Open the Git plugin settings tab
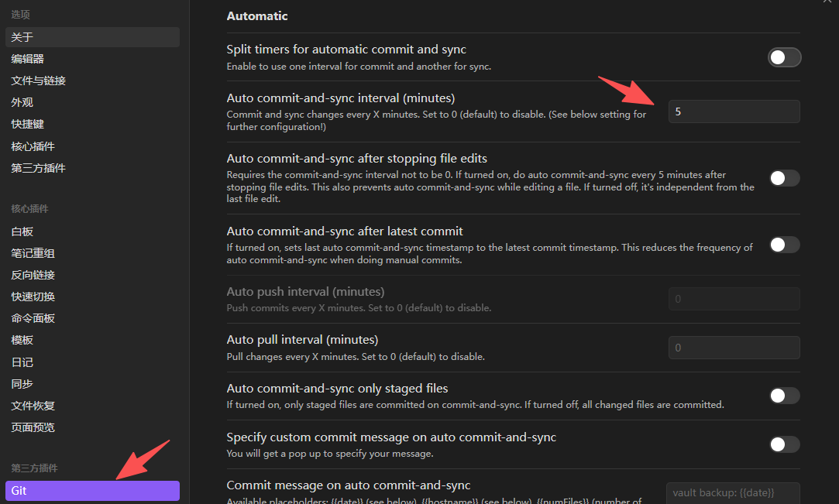Viewport: 839px width, 504px height. point(92,491)
